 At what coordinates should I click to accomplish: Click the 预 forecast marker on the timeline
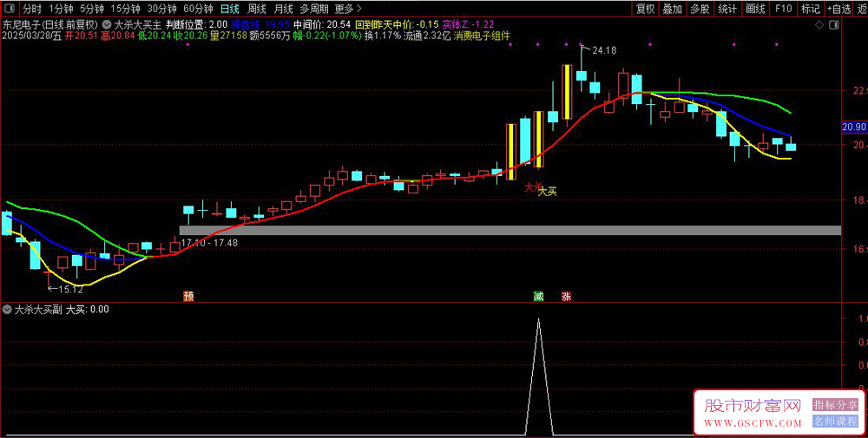(x=188, y=297)
